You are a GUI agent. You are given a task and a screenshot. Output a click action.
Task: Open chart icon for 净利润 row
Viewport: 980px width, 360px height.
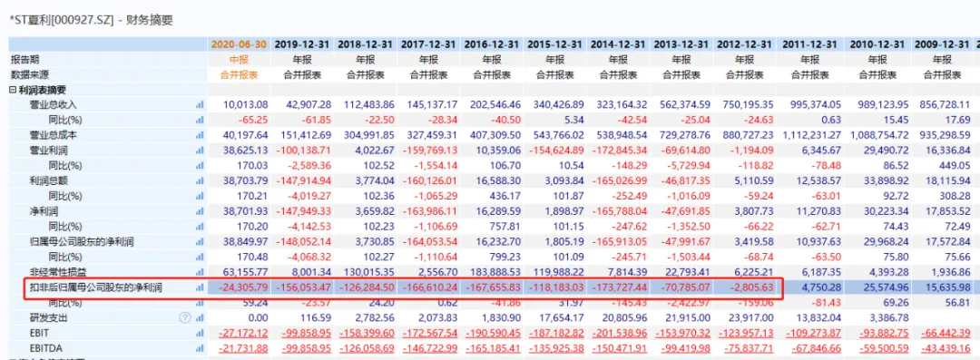coord(200,211)
